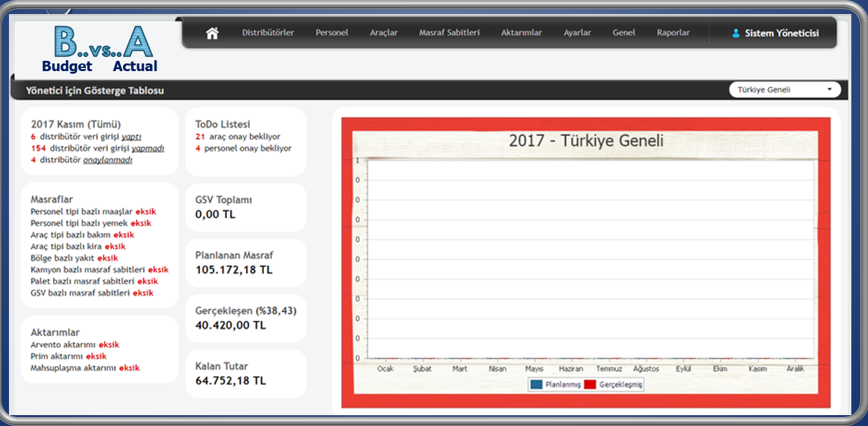Click the underlined 'yapmadı' link
Image resolution: width=868 pixels, height=426 pixels.
(147, 148)
